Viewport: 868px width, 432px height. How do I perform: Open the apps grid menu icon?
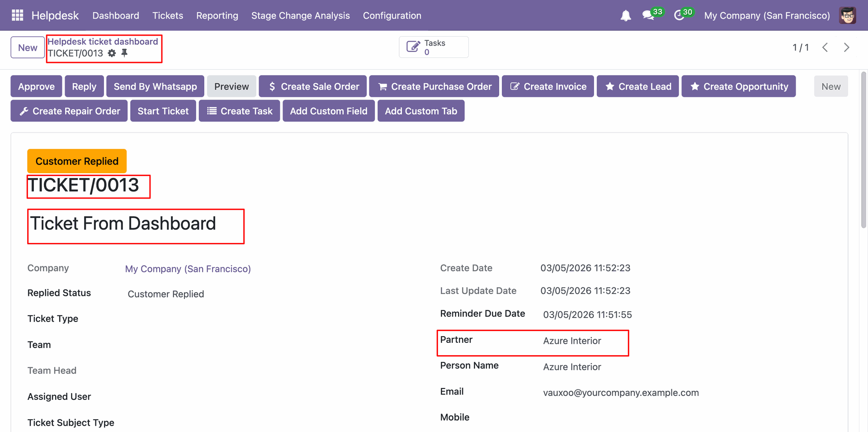(17, 15)
